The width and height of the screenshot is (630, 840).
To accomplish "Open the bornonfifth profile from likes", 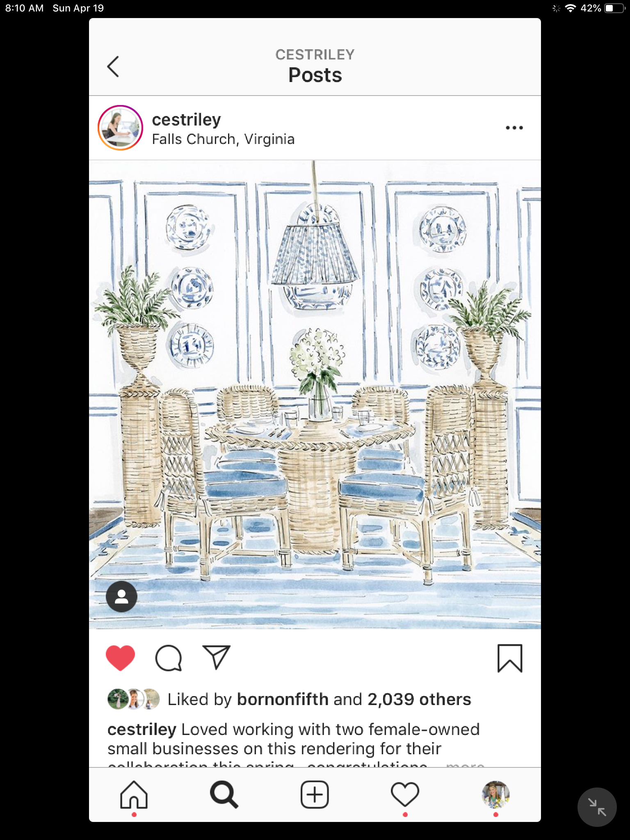I will [283, 699].
